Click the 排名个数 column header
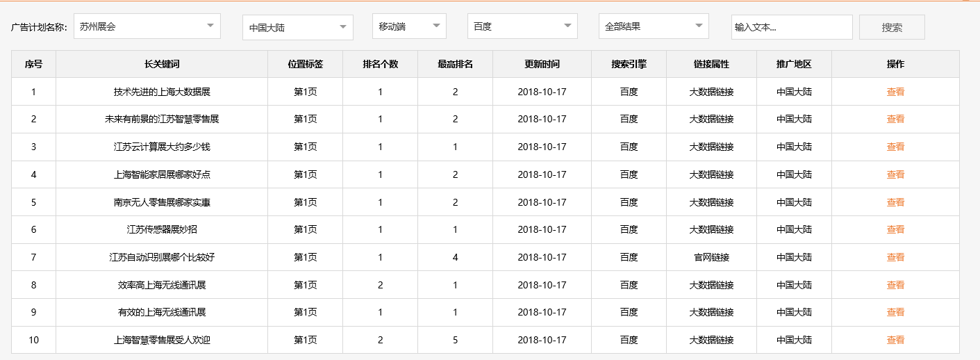The width and height of the screenshot is (980, 360). pos(381,64)
